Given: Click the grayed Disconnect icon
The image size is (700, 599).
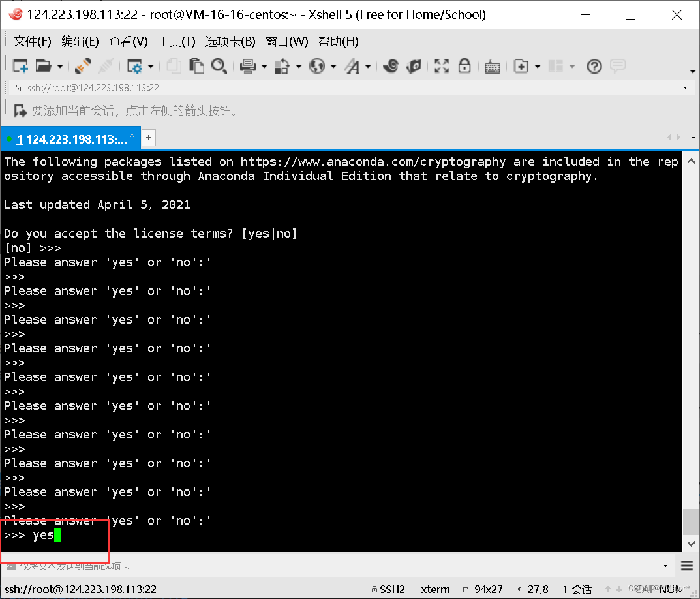Looking at the screenshot, I should (x=106, y=66).
